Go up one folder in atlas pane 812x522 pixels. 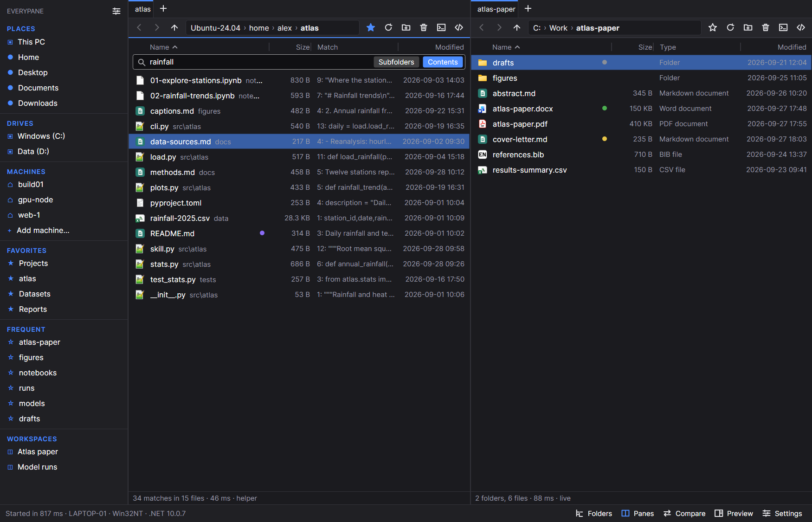[174, 28]
